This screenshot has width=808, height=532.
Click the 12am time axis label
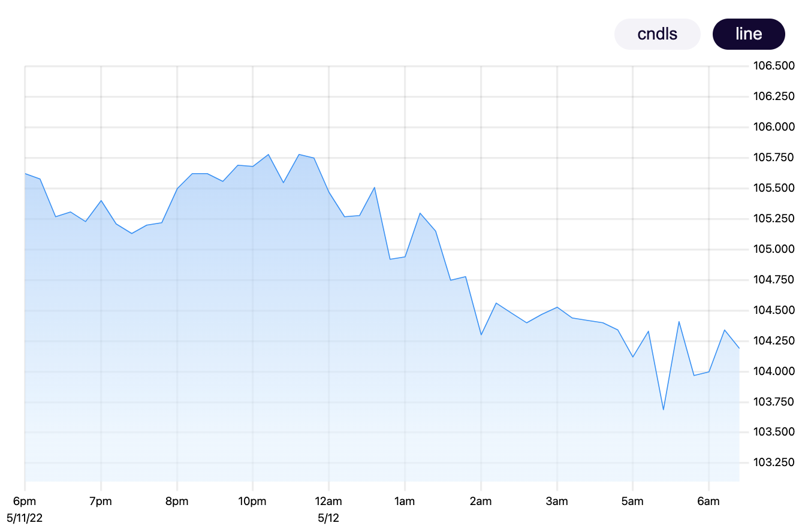tap(329, 501)
